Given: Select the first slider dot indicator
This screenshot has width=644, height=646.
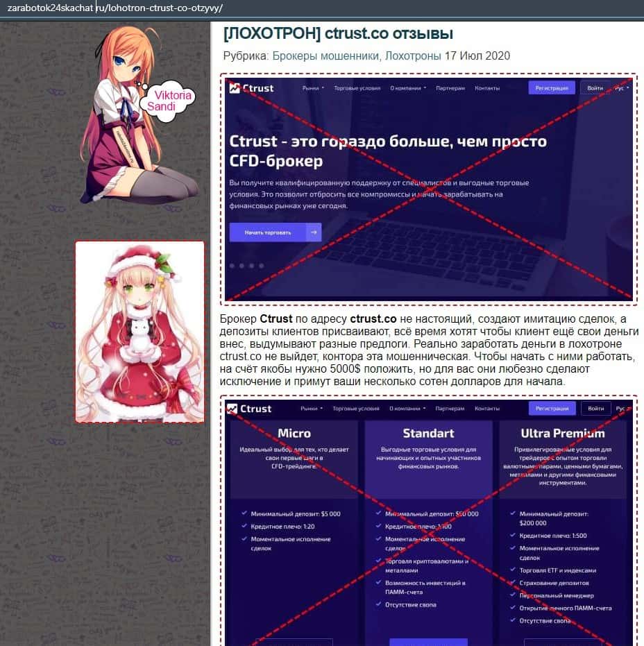Looking at the screenshot, I should [232, 266].
